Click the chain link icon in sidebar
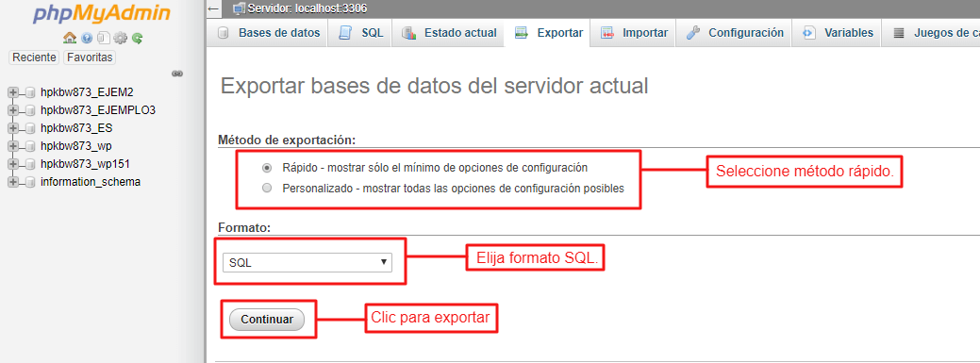 [x=177, y=74]
